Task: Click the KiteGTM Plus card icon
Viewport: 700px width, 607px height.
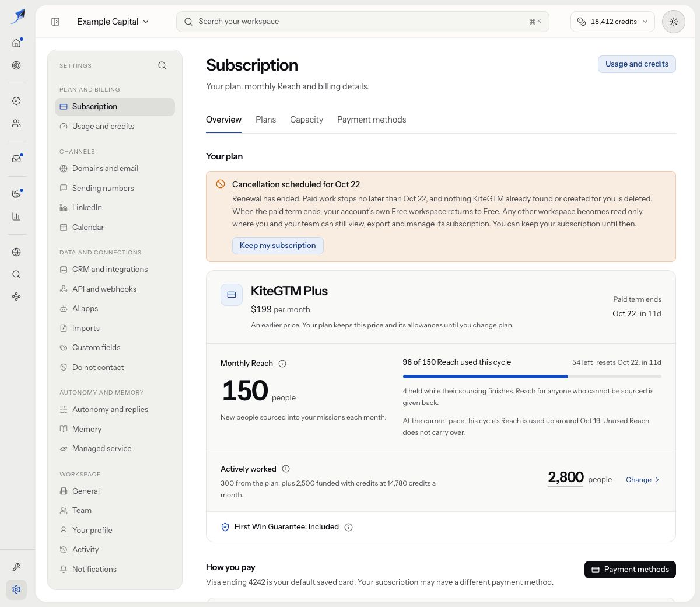Action: [x=232, y=295]
